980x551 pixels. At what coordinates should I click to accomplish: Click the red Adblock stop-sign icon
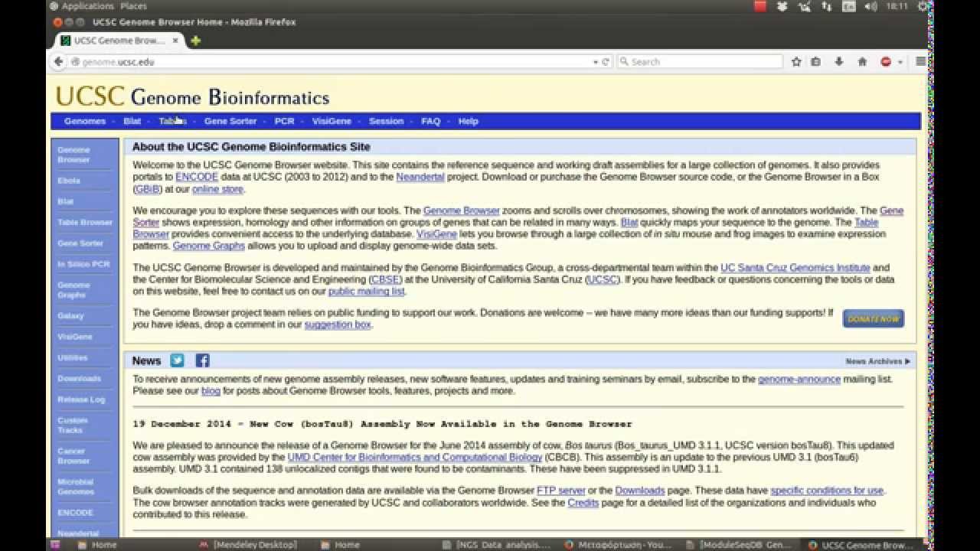[886, 62]
